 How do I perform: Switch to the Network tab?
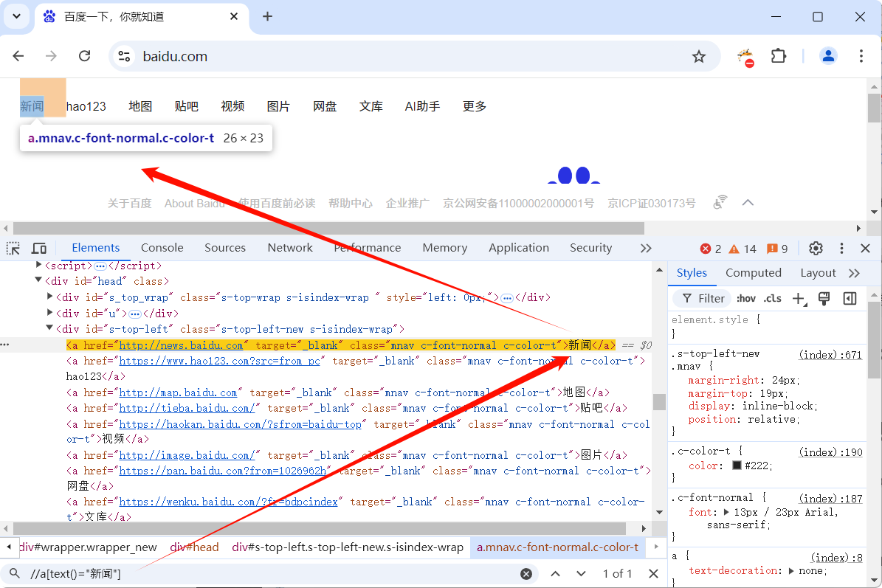tap(290, 248)
